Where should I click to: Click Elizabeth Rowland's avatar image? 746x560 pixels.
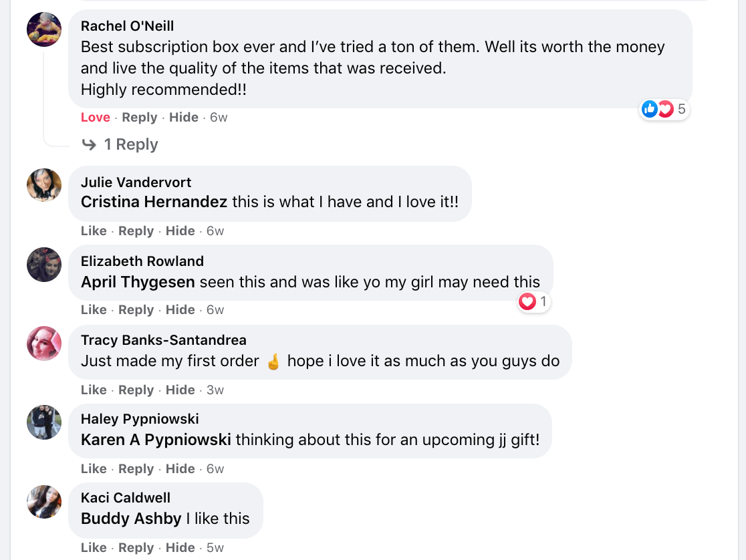click(x=44, y=264)
